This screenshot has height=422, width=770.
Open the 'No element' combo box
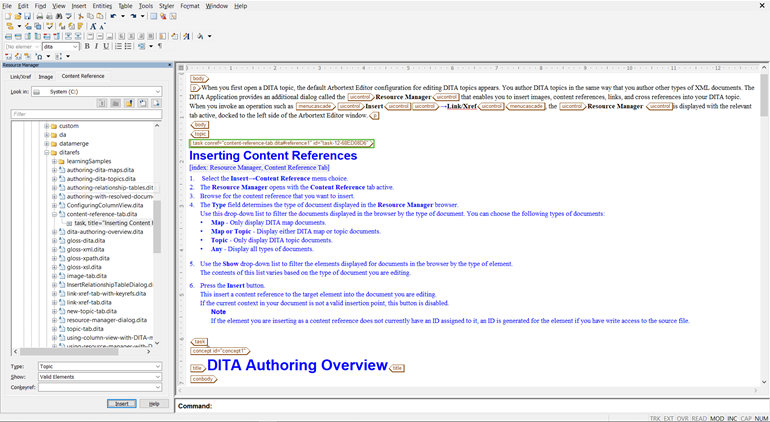(x=22, y=47)
